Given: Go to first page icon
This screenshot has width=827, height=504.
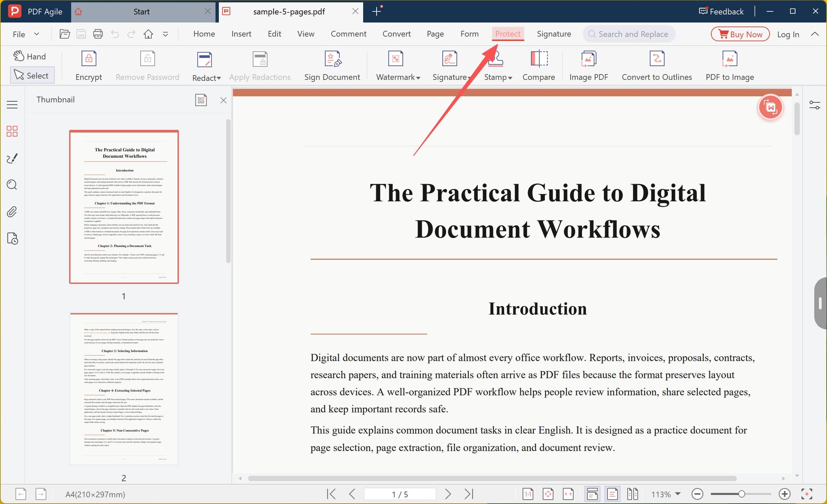Looking at the screenshot, I should (x=331, y=494).
